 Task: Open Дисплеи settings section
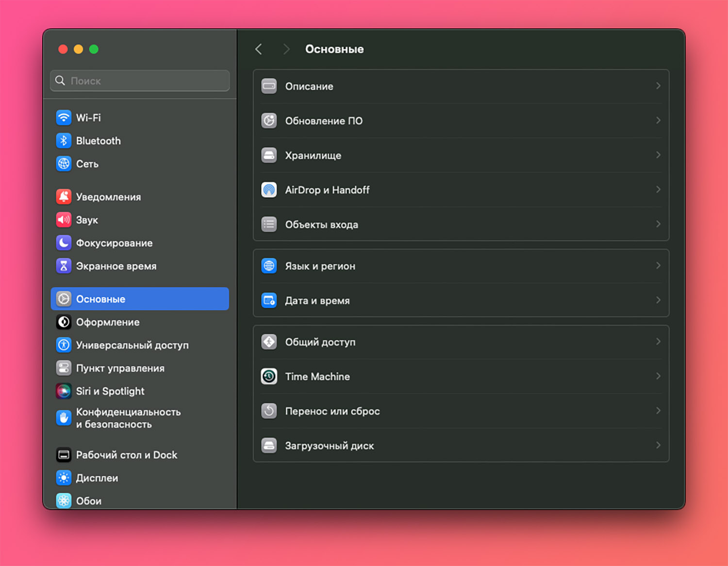97,478
